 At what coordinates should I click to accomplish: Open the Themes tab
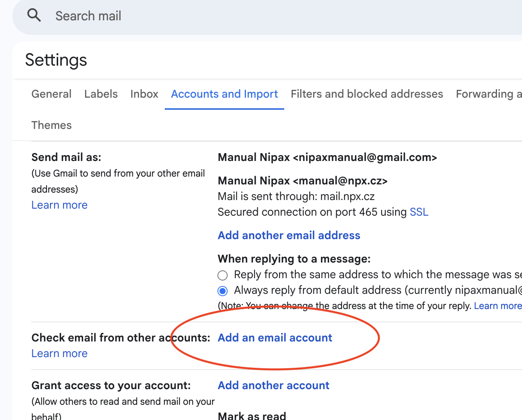click(51, 125)
